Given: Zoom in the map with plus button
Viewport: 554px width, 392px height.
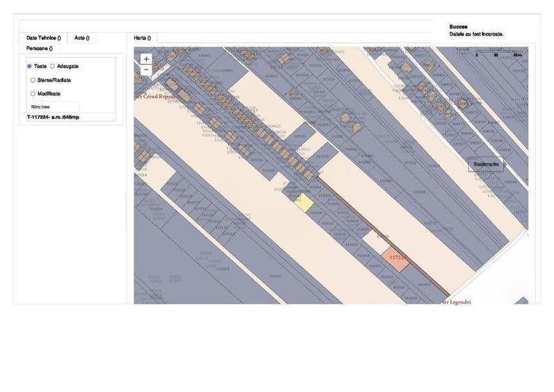Looking at the screenshot, I should coord(146,59).
